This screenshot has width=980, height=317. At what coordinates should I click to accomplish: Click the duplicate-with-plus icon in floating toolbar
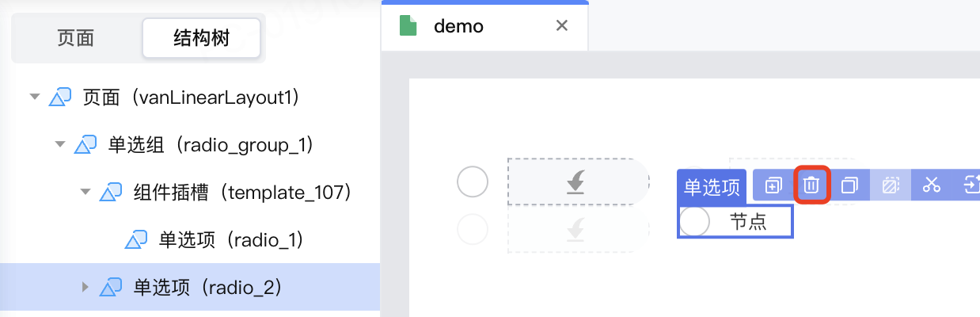pos(773,185)
